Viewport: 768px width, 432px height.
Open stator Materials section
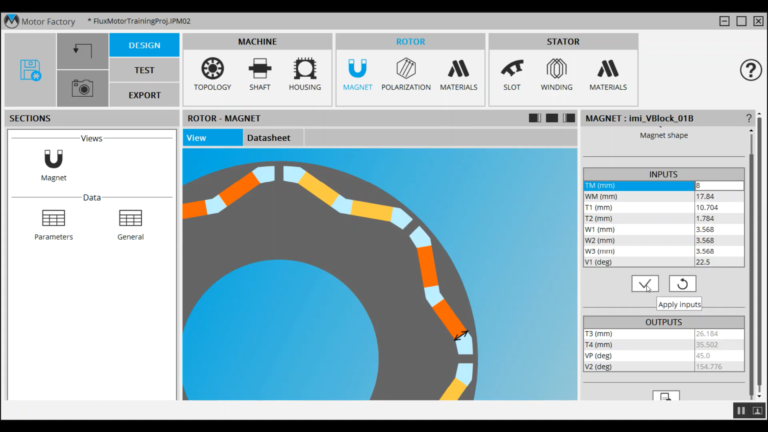pyautogui.click(x=608, y=74)
